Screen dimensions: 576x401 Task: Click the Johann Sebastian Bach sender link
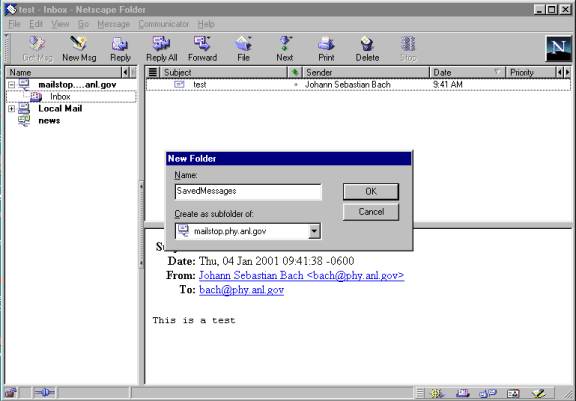[302, 275]
